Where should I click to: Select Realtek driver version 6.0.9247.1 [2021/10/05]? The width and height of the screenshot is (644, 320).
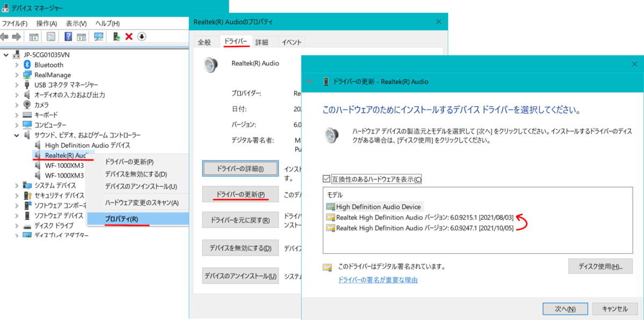[x=420, y=228]
